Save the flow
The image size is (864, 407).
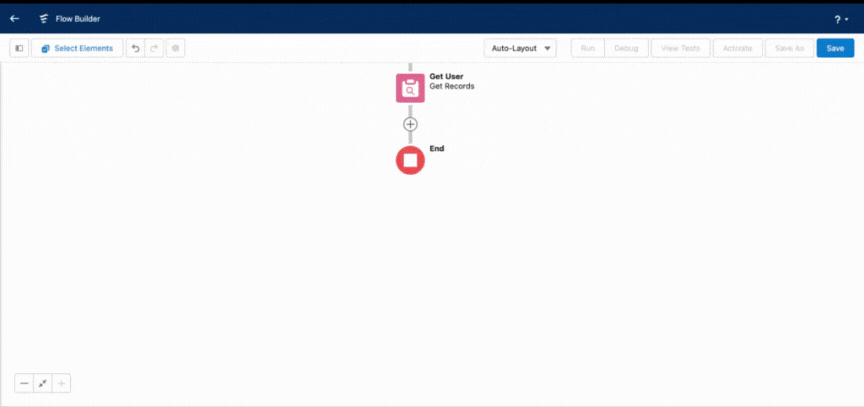point(835,48)
